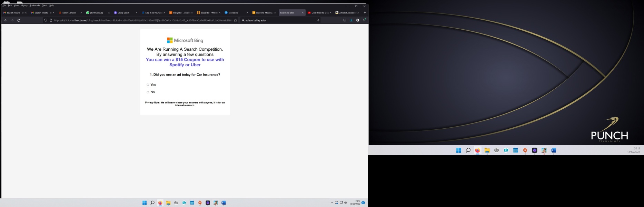
Task: Click Firefox icon on second monitor taskbar
Action: [x=477, y=150]
